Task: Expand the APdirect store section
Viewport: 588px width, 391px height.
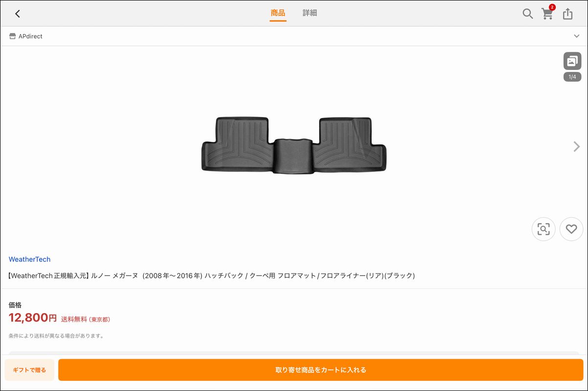Action: (x=577, y=36)
